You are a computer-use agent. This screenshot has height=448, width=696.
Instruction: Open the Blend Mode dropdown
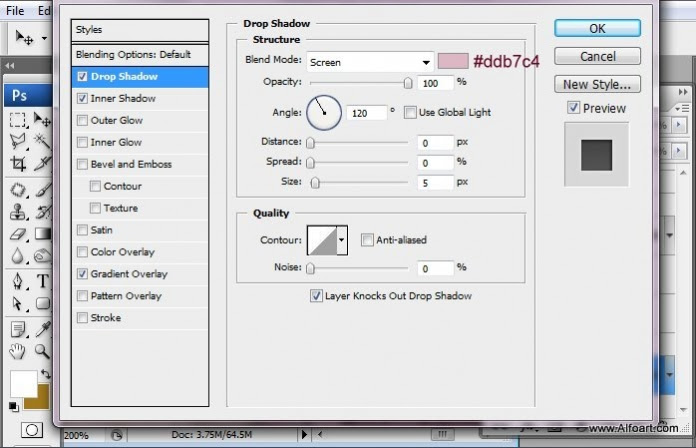coord(370,62)
